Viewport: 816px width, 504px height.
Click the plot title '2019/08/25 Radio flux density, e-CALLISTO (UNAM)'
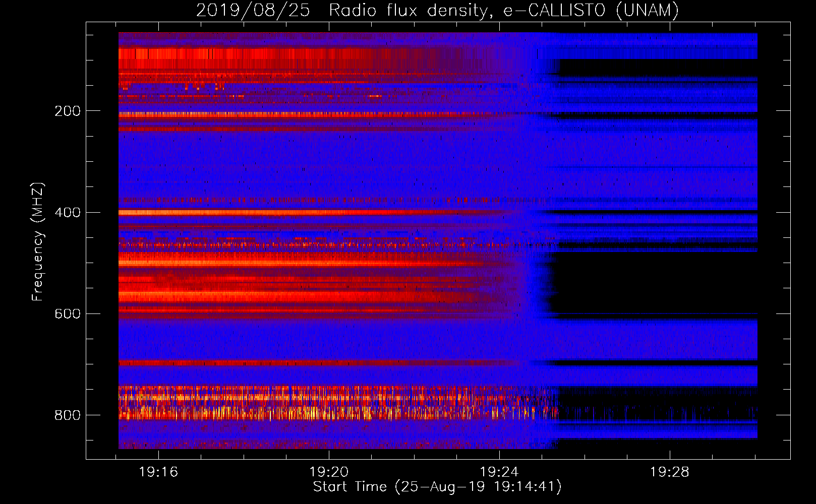[x=437, y=10]
